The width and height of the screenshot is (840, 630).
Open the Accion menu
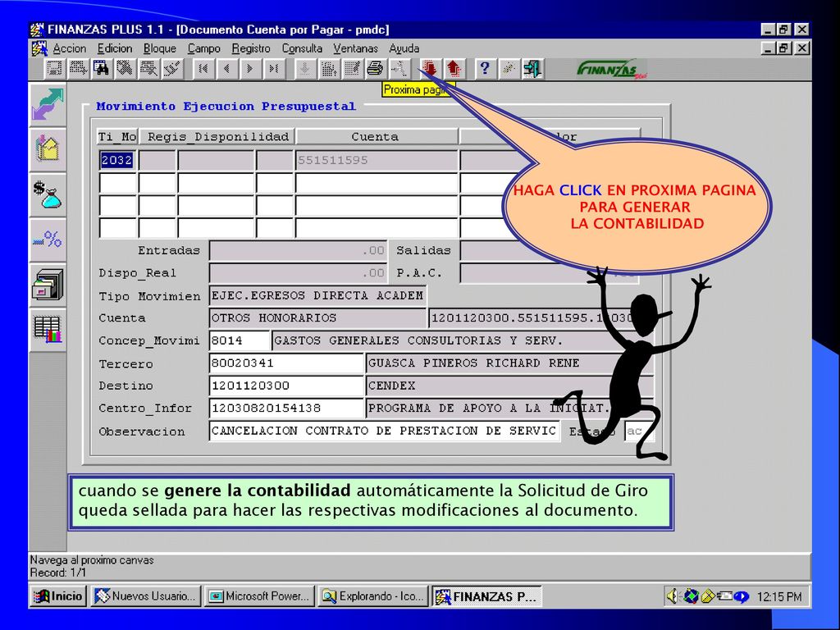point(70,48)
